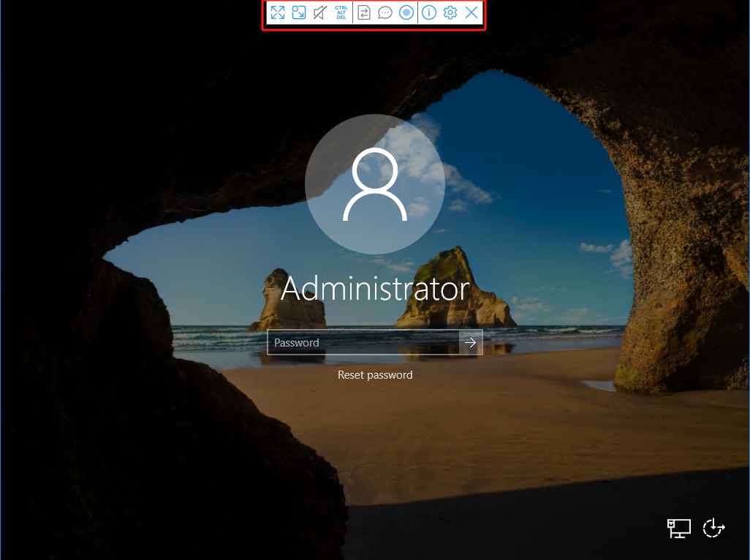Click the Reset password link
Screen dimensions: 750x560
point(375,375)
